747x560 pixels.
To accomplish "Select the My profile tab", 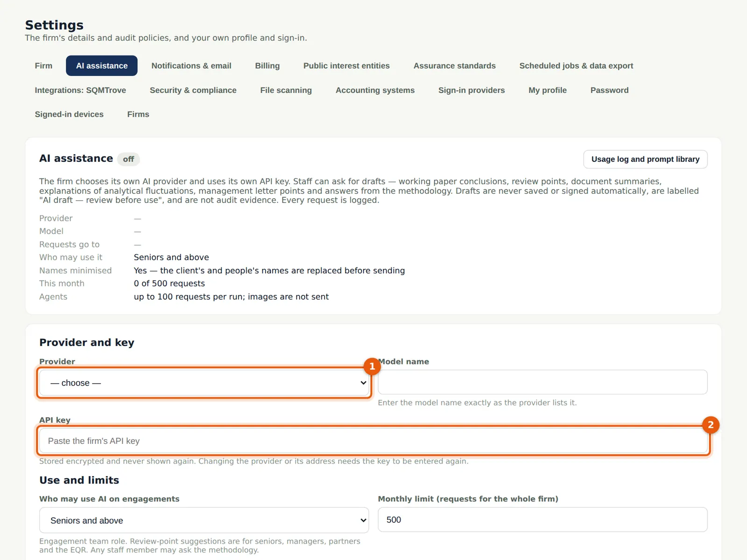I will point(548,90).
